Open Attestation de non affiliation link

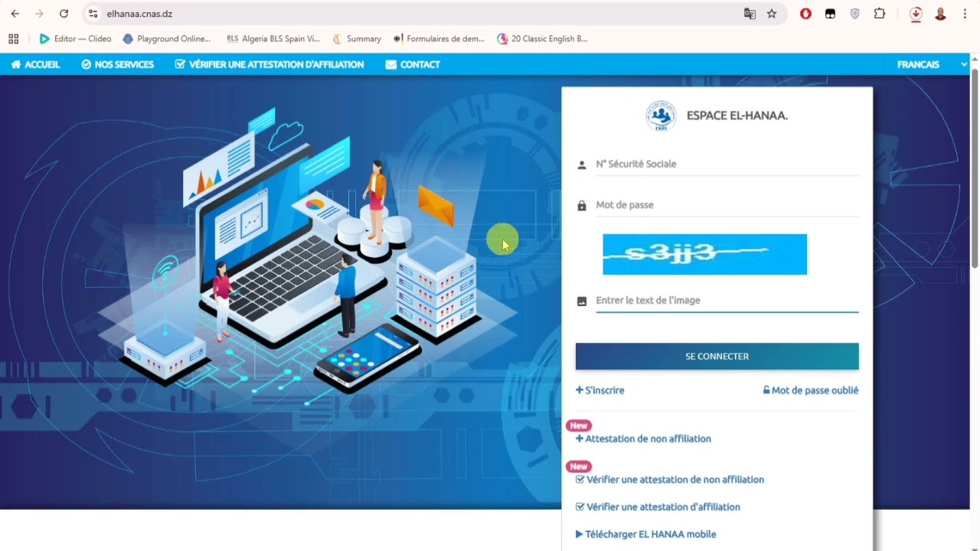643,439
